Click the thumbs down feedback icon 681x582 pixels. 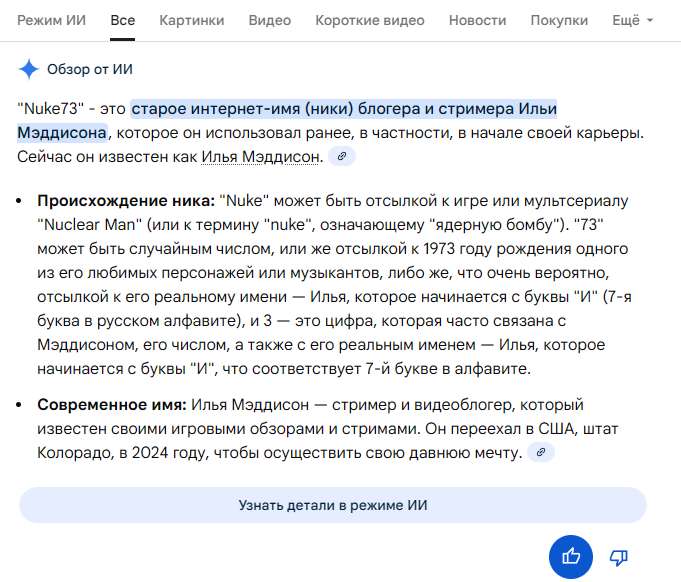(x=618, y=557)
